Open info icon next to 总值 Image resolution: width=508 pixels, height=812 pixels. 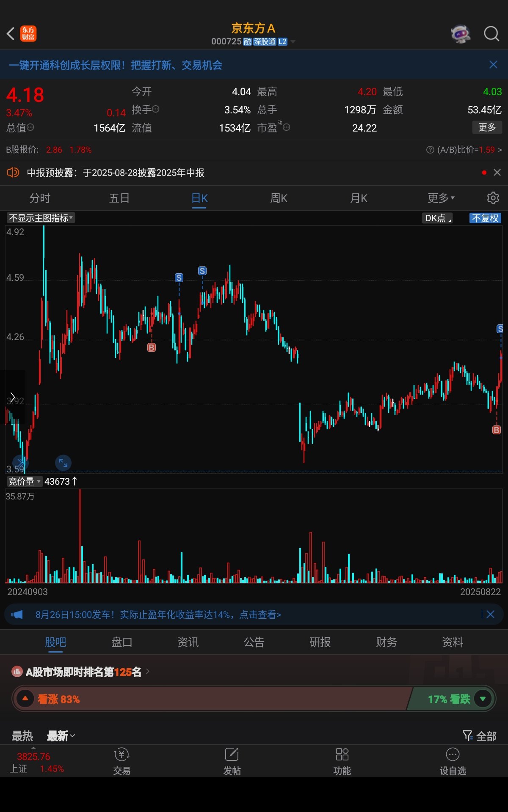click(x=30, y=127)
